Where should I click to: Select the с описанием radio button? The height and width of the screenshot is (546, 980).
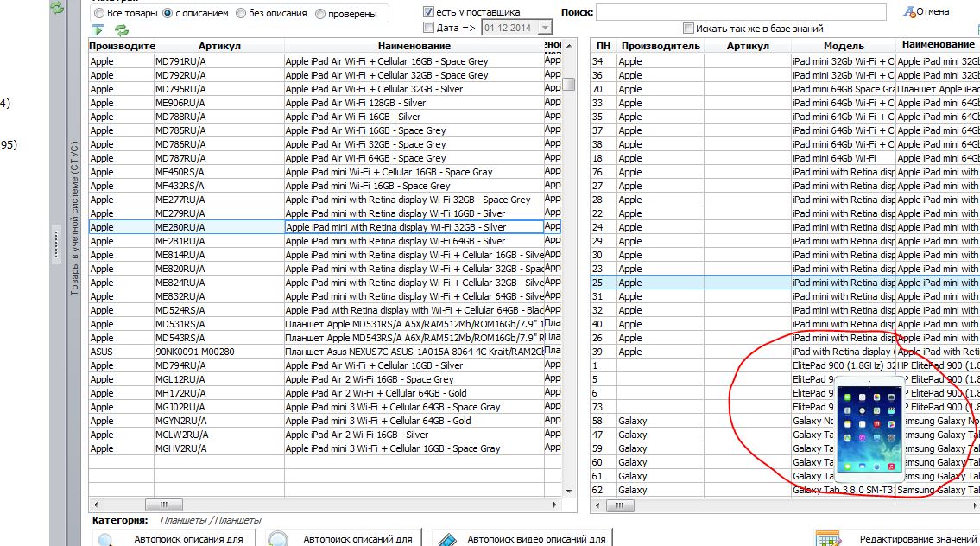[x=168, y=13]
